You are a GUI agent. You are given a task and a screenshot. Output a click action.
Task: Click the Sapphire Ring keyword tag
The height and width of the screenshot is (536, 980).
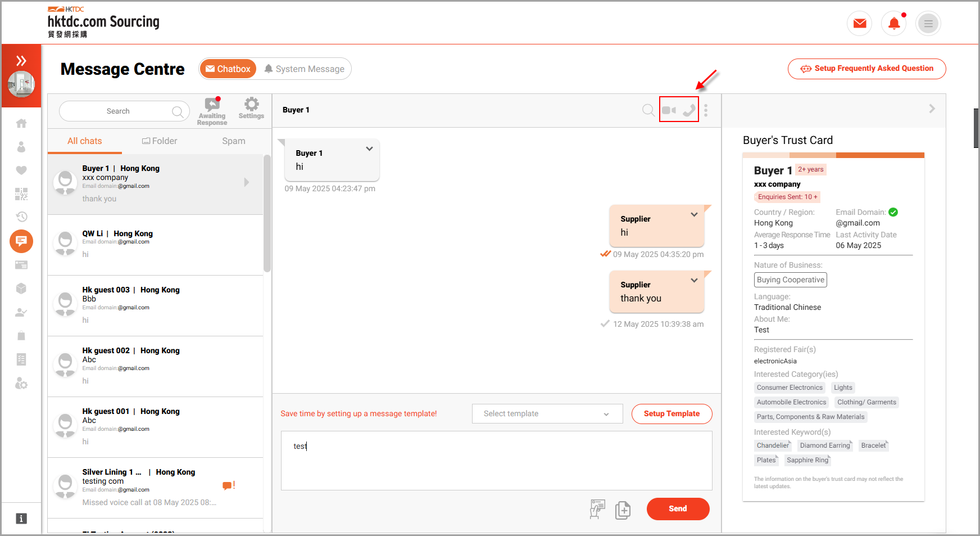(x=807, y=460)
